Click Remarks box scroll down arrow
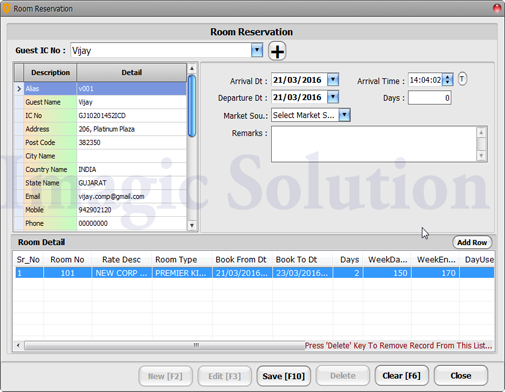The height and width of the screenshot is (392, 505). 481,155
